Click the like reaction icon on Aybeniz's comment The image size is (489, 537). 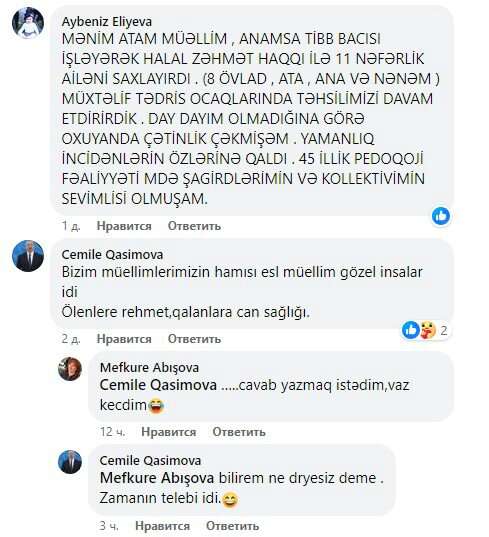point(441,216)
